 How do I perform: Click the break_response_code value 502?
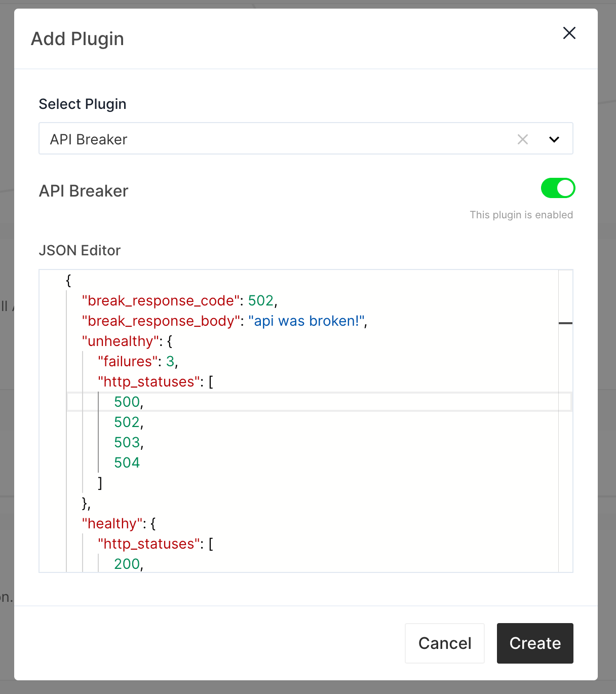261,300
